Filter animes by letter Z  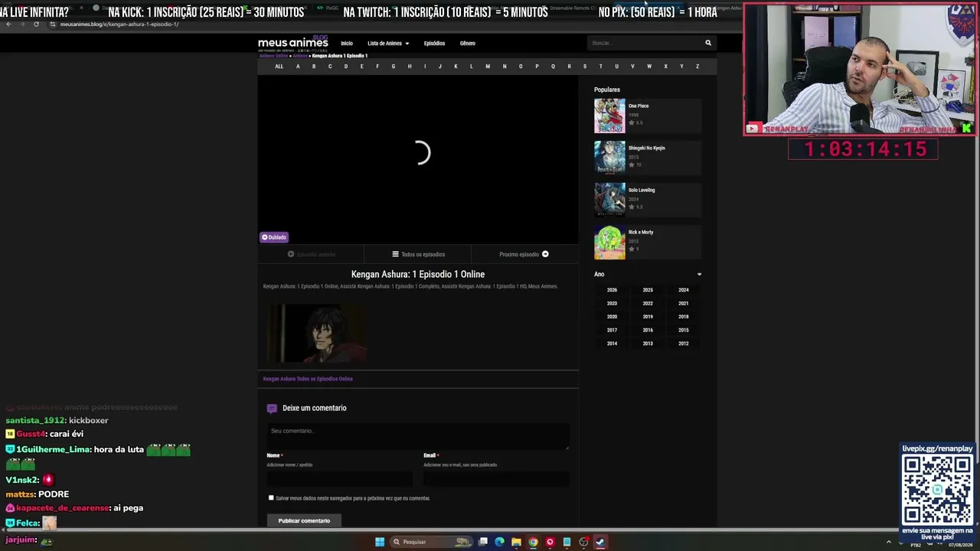[x=697, y=67]
